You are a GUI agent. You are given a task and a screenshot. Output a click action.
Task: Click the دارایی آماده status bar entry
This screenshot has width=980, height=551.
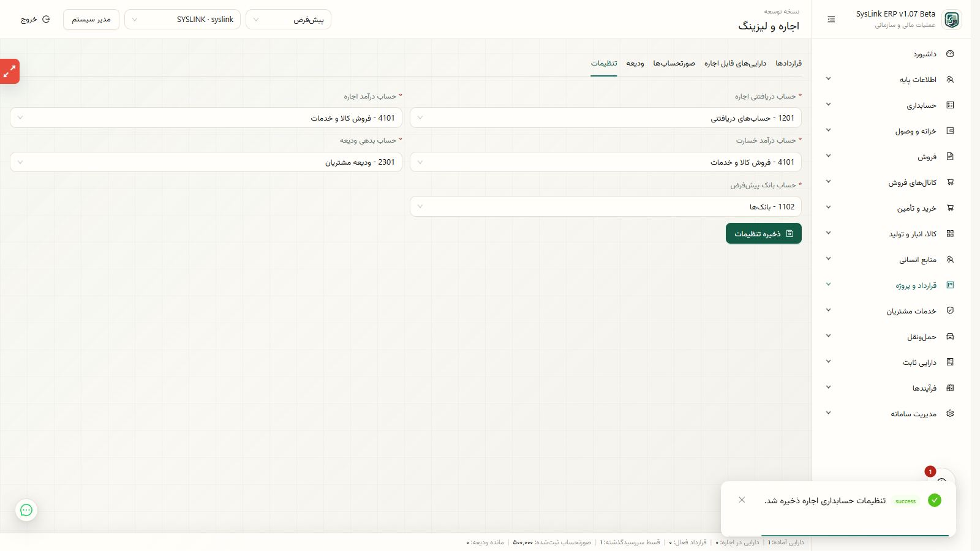coord(786,542)
